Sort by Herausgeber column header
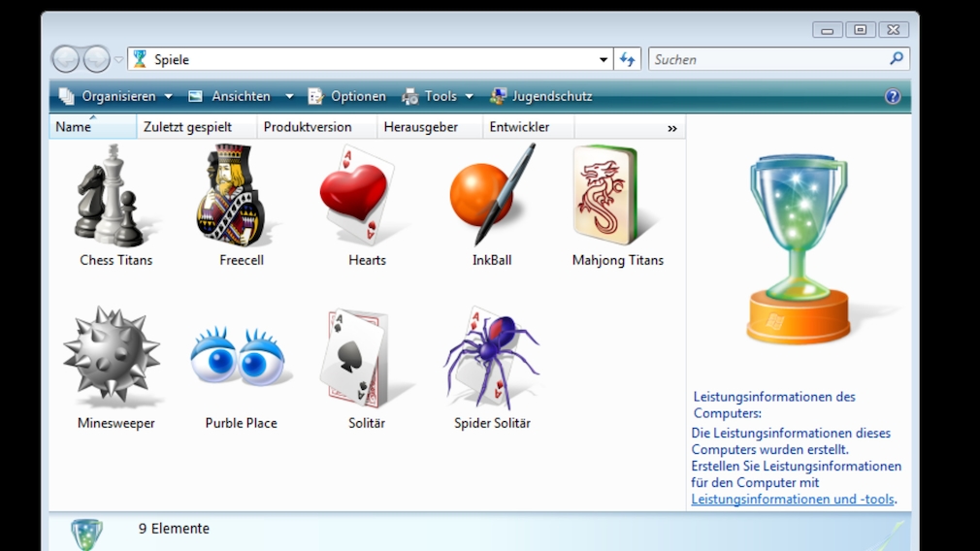The image size is (980, 551). coord(430,127)
